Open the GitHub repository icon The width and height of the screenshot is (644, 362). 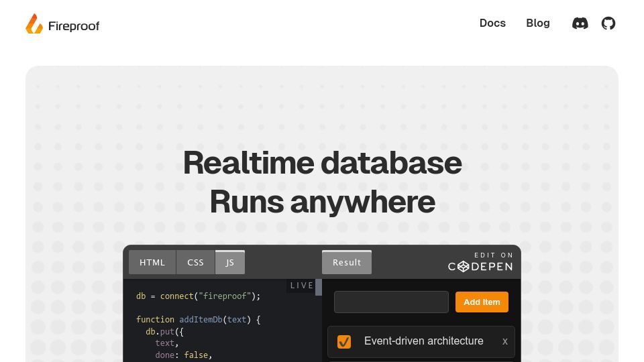tap(608, 23)
